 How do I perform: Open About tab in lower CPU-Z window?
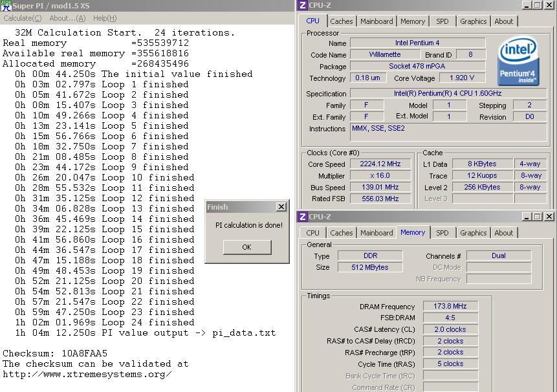click(504, 233)
